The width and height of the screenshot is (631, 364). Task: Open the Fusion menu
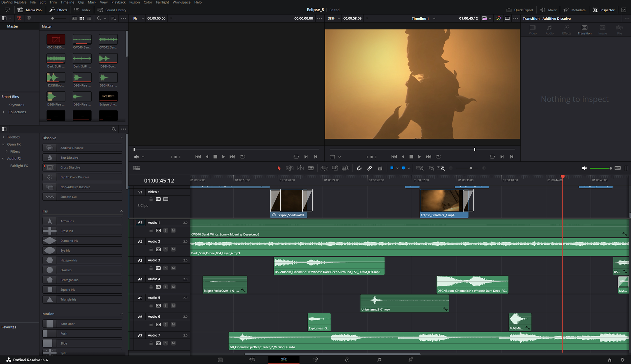click(x=134, y=2)
